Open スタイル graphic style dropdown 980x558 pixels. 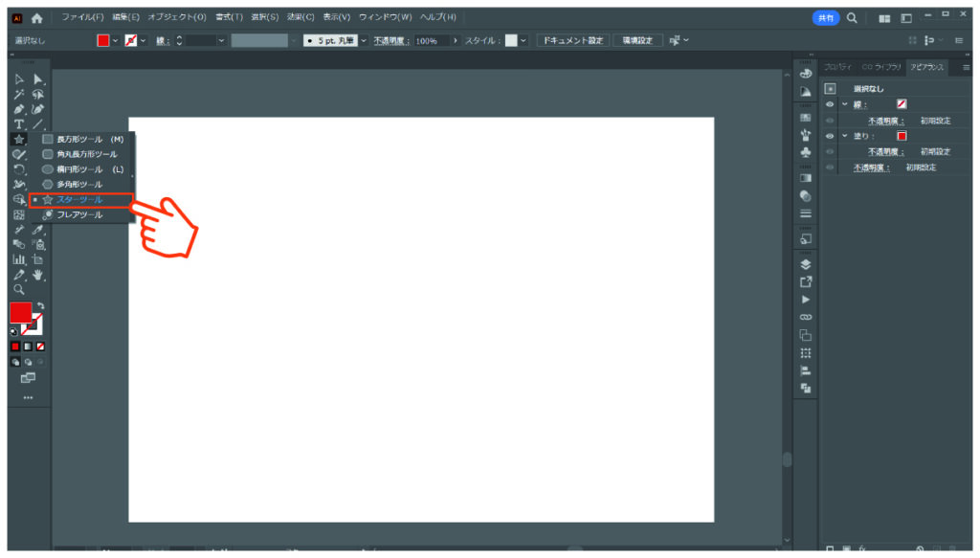point(523,40)
